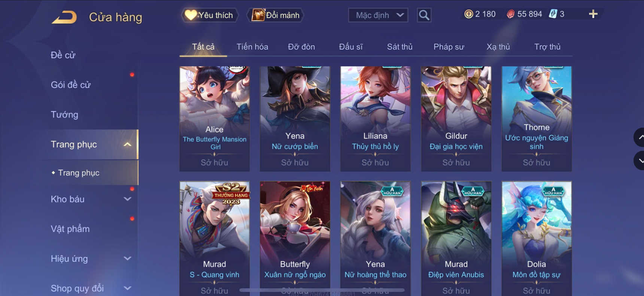644x296 pixels.
Task: Expand the Hiệu ứng sidebar section
Action: pos(128,259)
